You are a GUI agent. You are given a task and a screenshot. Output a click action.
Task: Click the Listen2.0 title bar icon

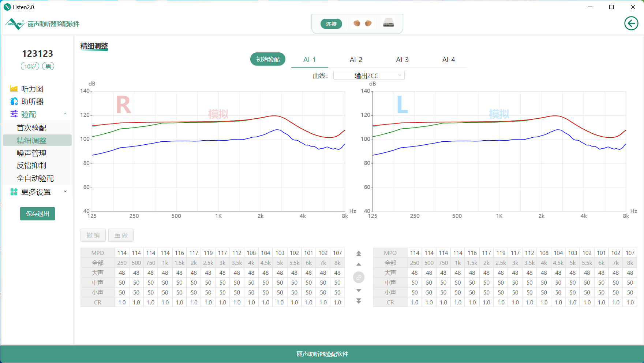click(7, 7)
